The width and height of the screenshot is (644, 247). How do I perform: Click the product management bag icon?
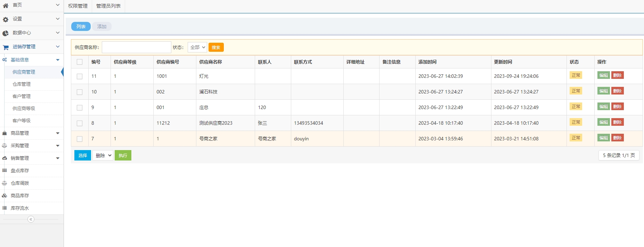5,133
